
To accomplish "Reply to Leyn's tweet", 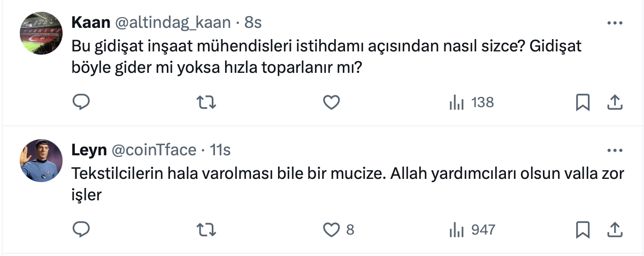I will pos(81,230).
